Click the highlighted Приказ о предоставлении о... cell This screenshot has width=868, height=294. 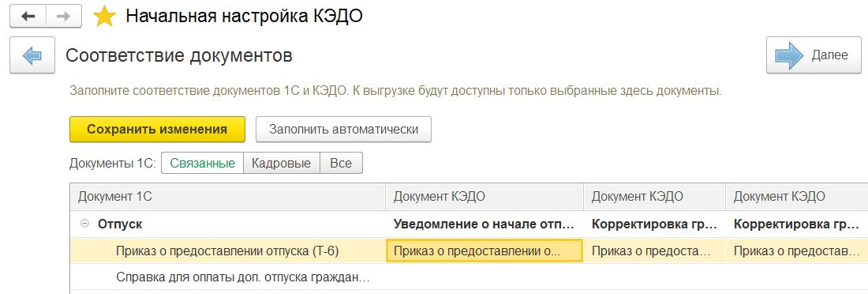pos(485,251)
